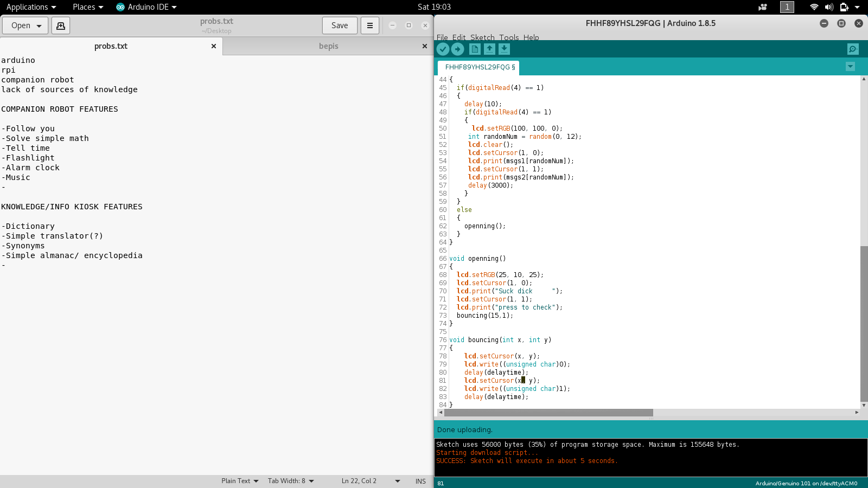Click the Wi-Fi icon in the top bar
This screenshot has height=488, width=868.
click(x=814, y=7)
